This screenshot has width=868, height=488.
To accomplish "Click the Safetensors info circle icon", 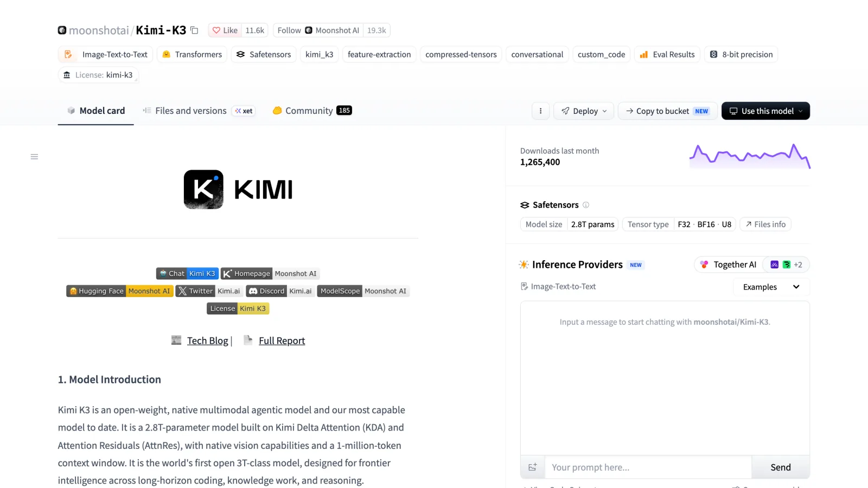I will click(x=586, y=205).
